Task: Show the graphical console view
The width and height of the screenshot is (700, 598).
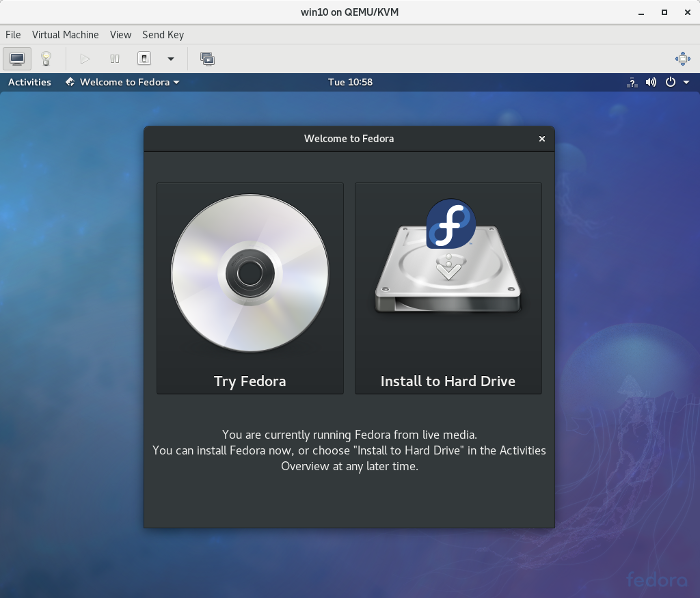Action: tap(17, 59)
